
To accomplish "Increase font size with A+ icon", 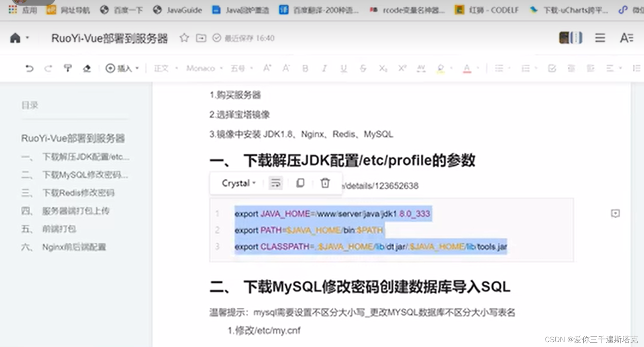I will pos(267,68).
